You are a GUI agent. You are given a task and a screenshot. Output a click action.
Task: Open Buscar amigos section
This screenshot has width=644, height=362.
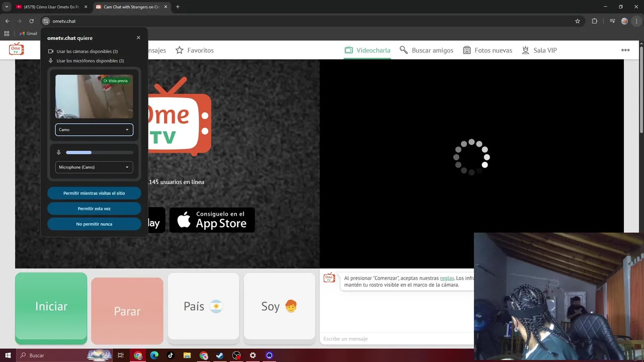pos(427,50)
